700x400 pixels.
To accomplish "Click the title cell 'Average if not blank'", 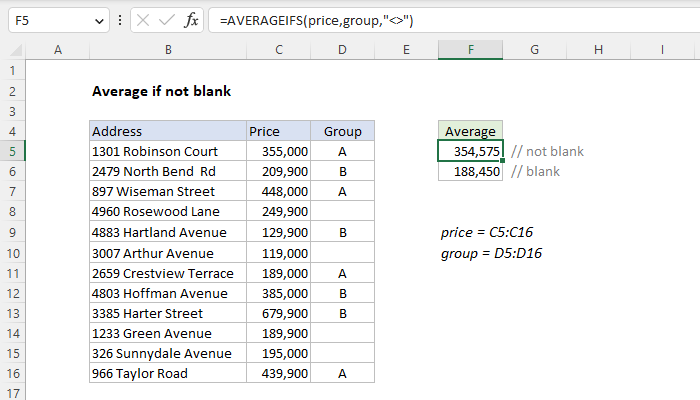I will (x=162, y=91).
